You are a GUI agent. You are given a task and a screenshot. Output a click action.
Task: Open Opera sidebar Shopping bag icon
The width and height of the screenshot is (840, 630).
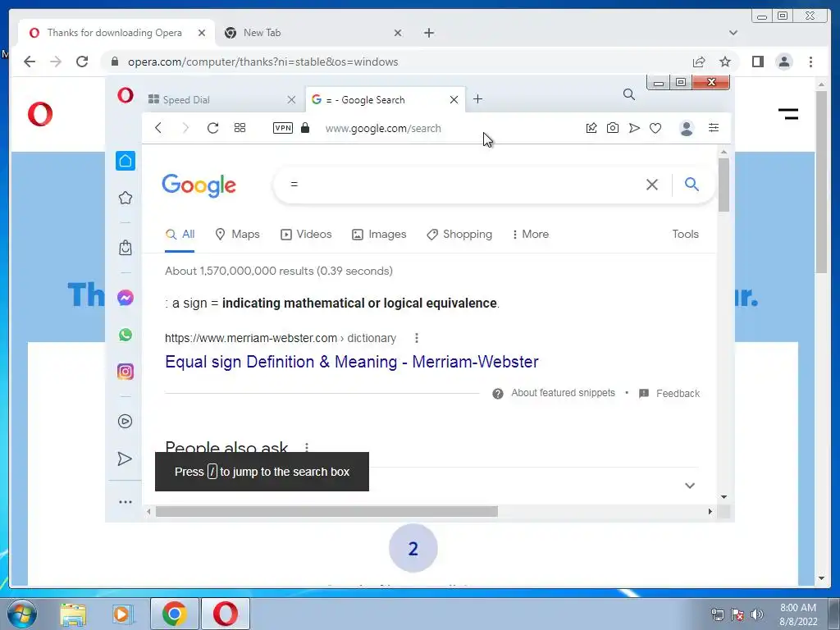[x=126, y=248]
